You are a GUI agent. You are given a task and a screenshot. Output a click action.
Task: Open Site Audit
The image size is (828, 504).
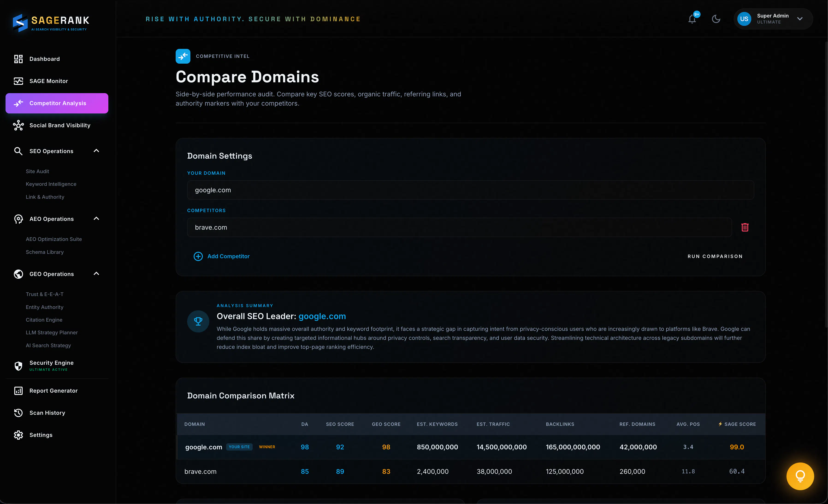point(37,171)
